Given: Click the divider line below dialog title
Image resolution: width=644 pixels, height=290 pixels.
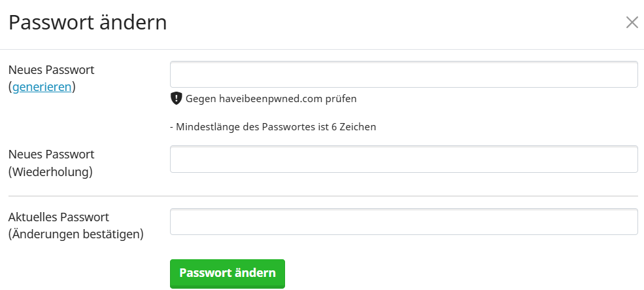Looking at the screenshot, I should [322, 49].
